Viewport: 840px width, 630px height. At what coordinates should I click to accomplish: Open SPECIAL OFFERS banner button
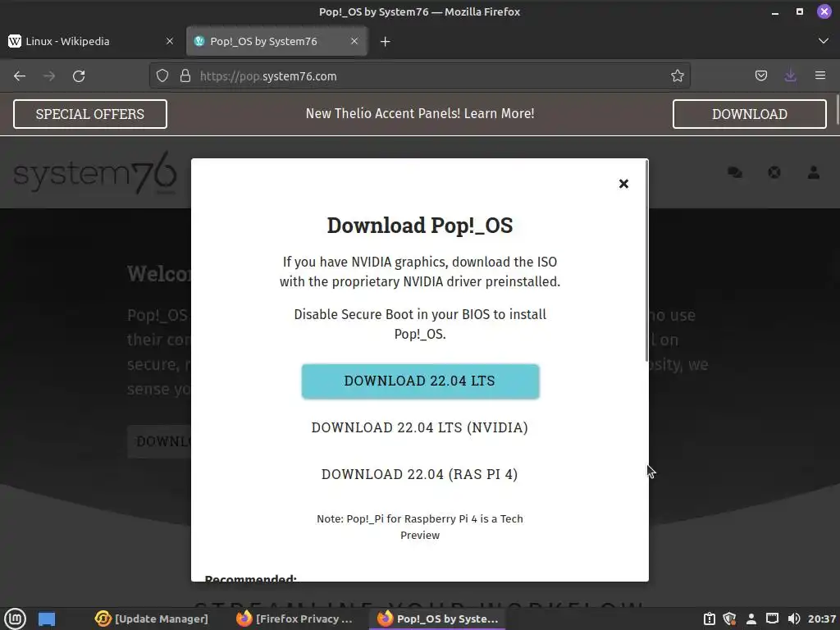click(90, 114)
